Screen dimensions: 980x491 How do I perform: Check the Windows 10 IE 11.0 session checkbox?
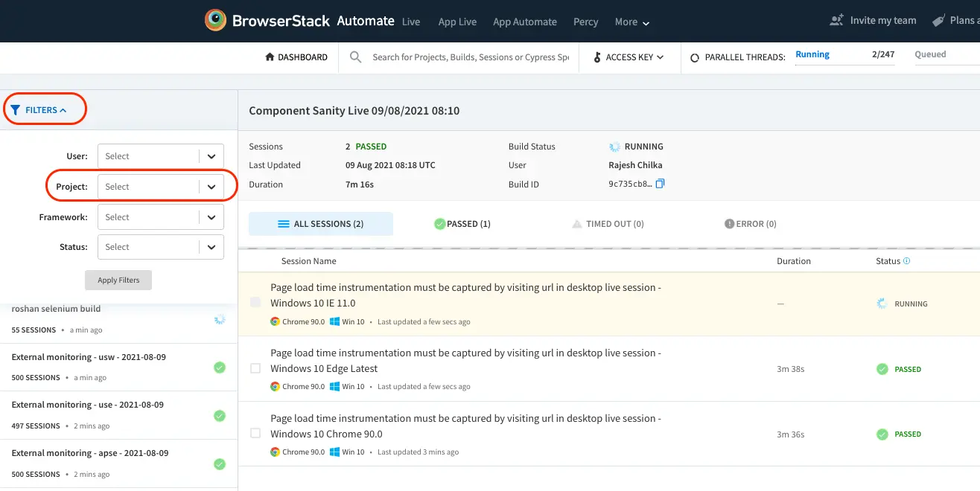pos(255,302)
